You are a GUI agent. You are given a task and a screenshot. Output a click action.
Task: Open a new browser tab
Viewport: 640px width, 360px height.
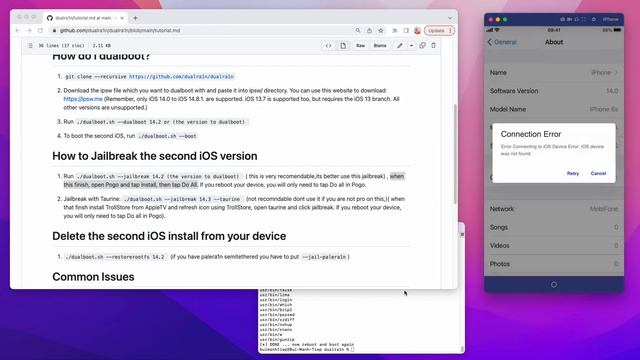pyautogui.click(x=135, y=18)
